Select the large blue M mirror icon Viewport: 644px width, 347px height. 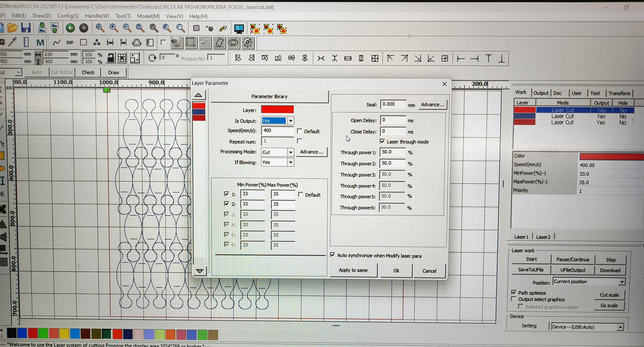tap(40, 42)
